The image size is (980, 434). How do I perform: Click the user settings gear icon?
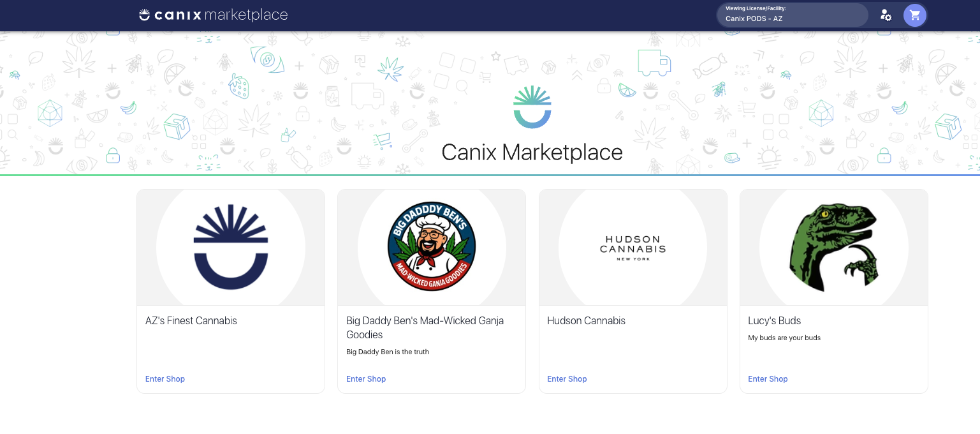pyautogui.click(x=886, y=15)
